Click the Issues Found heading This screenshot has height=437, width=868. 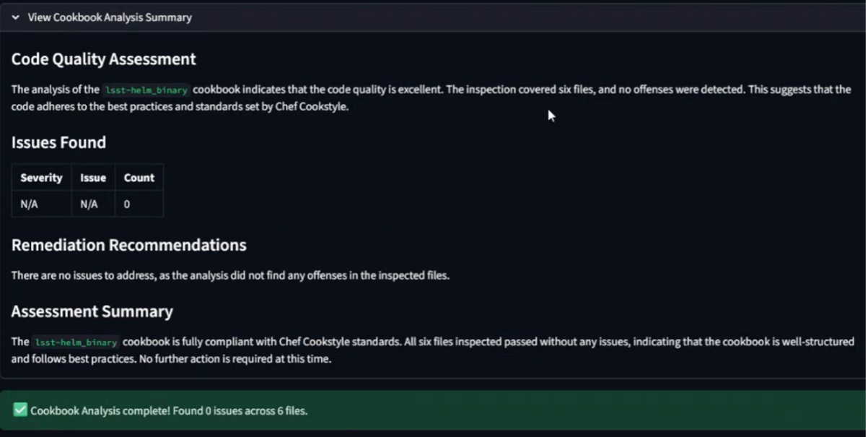[x=58, y=142]
